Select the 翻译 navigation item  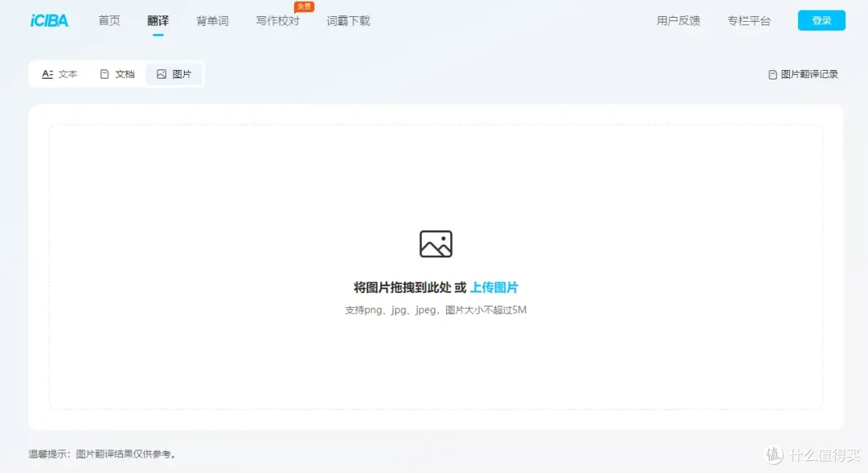point(158,20)
